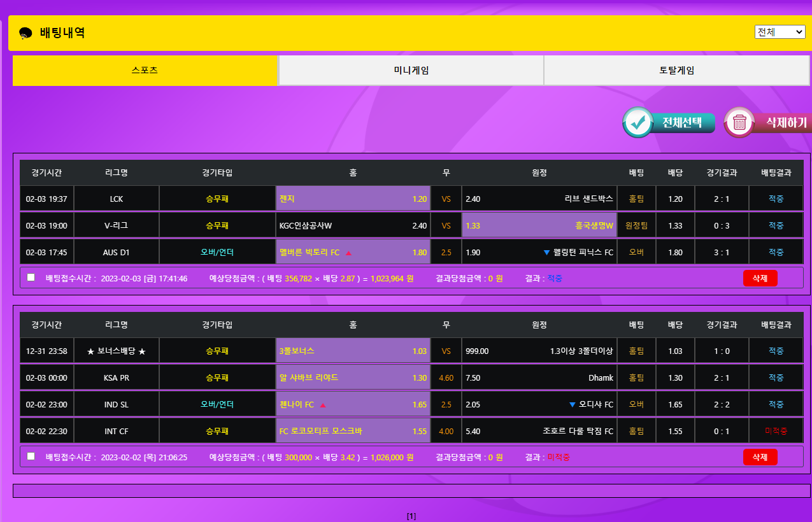
Task: Delete the second bet with 삭제 button
Action: click(x=760, y=457)
